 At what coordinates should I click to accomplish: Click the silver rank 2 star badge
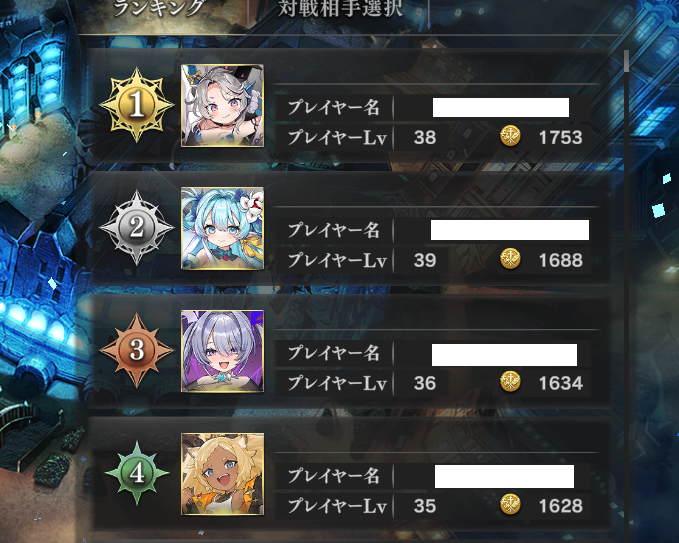pyautogui.click(x=137, y=227)
